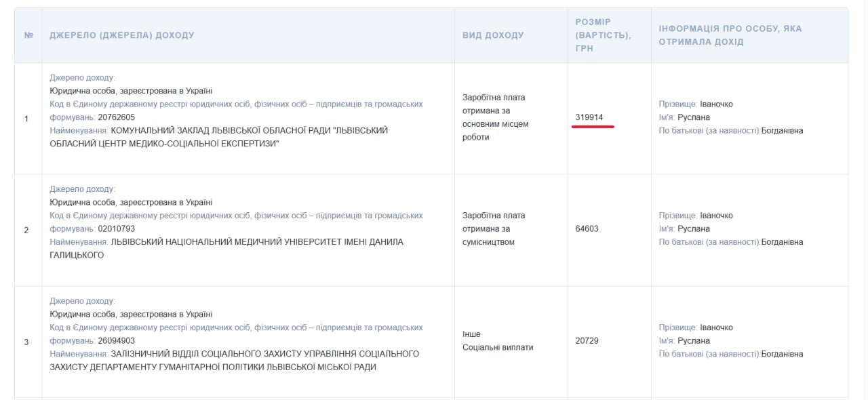Click 'ІНФОРМАЦІЯ ПРО ОСОБУ' column header
The width and height of the screenshot is (868, 400).
point(730,35)
